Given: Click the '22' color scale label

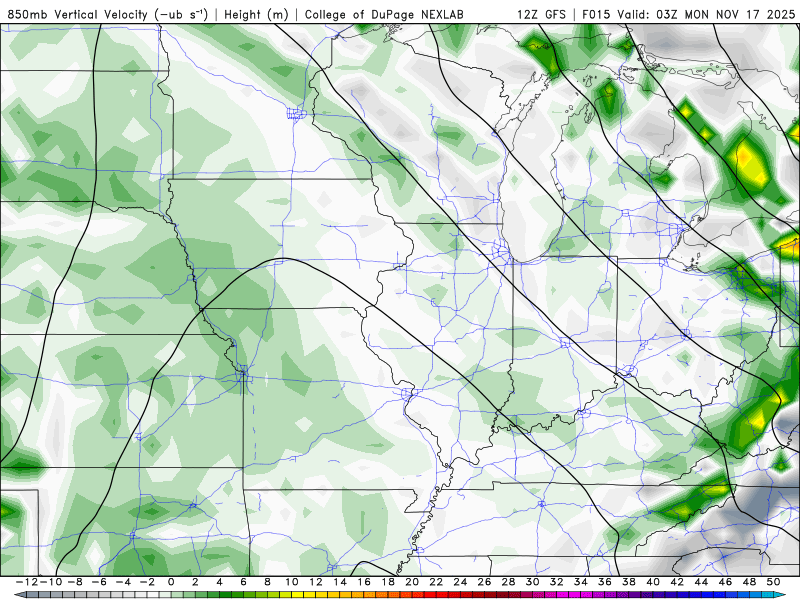Looking at the screenshot, I should click(x=436, y=582).
